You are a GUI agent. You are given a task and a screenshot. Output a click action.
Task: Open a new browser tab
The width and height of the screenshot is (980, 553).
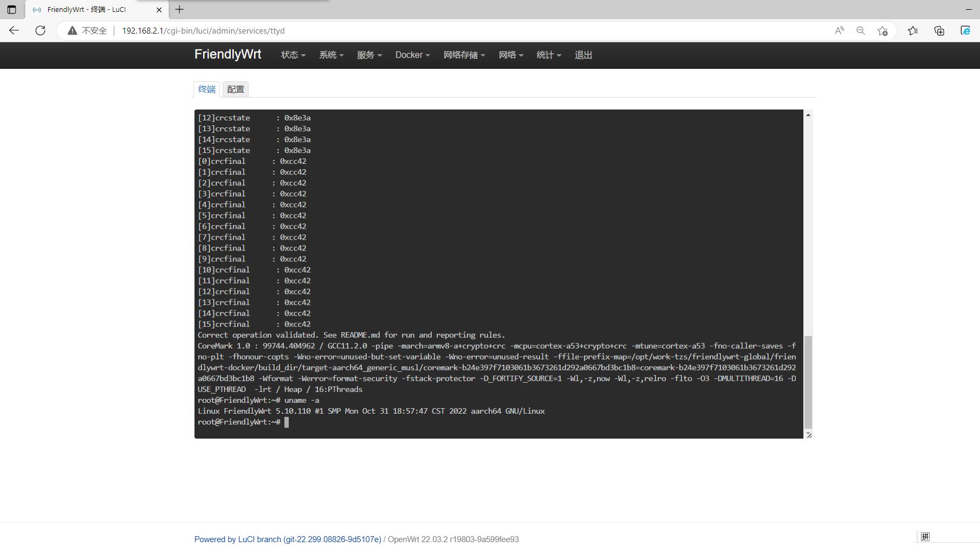coord(179,9)
